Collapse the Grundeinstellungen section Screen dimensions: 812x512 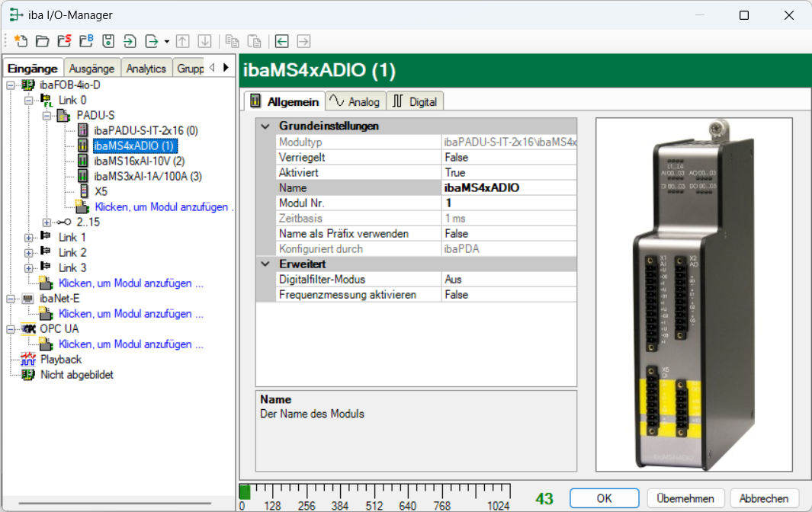[x=265, y=126]
